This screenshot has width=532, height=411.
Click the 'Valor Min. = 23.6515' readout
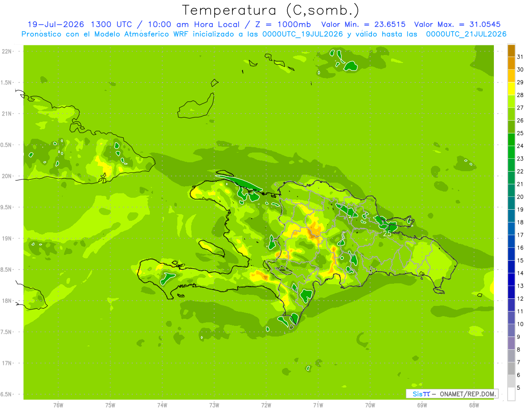pyautogui.click(x=363, y=24)
